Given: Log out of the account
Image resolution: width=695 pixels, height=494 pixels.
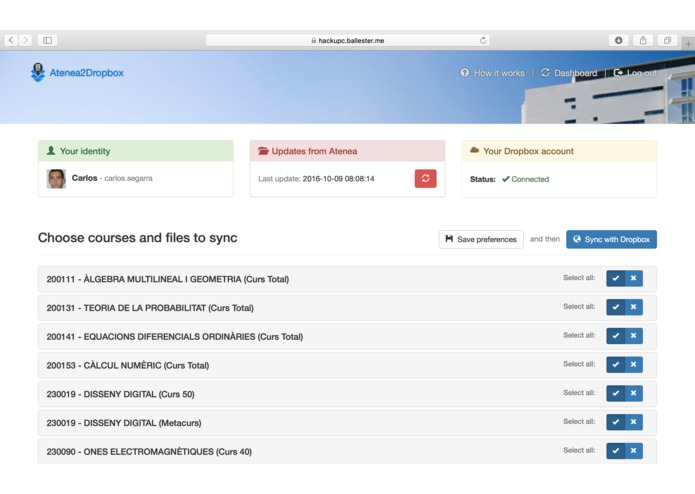Looking at the screenshot, I should click(x=635, y=73).
